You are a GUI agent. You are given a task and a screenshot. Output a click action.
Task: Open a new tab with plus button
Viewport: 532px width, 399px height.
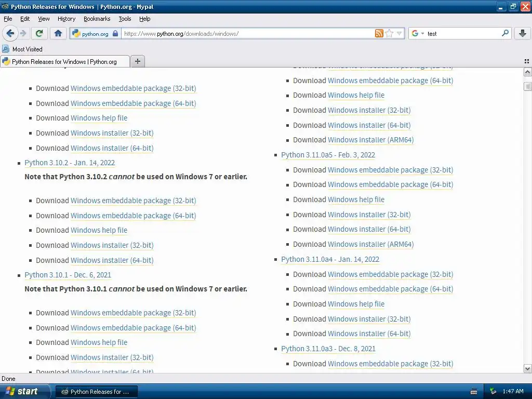click(137, 61)
